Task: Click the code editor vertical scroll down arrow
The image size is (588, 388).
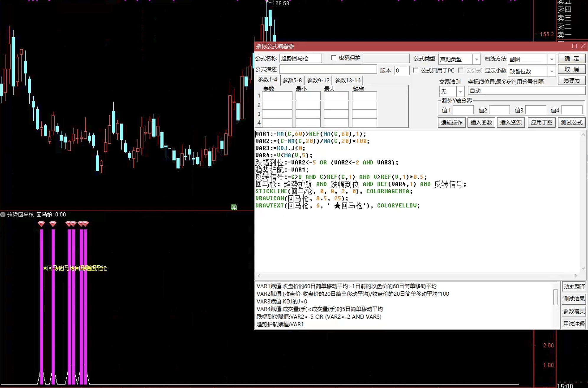Action: click(583, 268)
